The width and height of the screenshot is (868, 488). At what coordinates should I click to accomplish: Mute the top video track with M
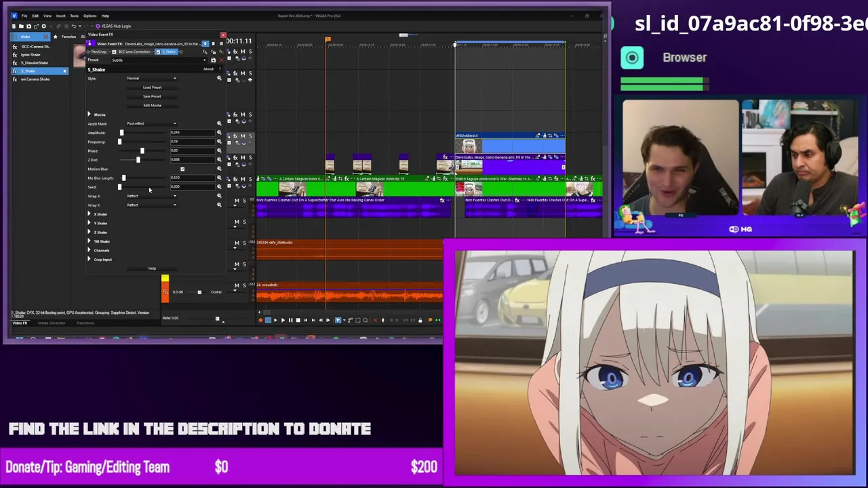243,52
